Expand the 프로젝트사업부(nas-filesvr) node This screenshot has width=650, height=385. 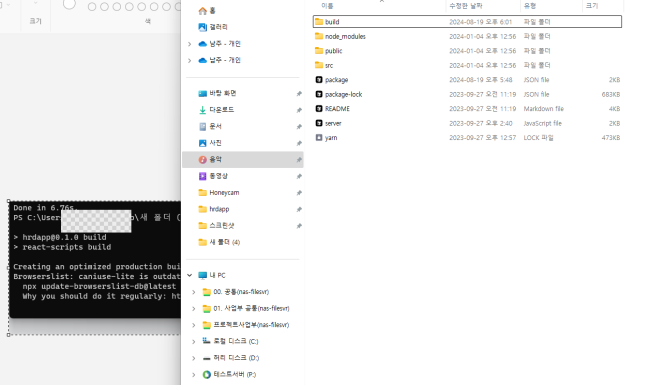click(194, 325)
